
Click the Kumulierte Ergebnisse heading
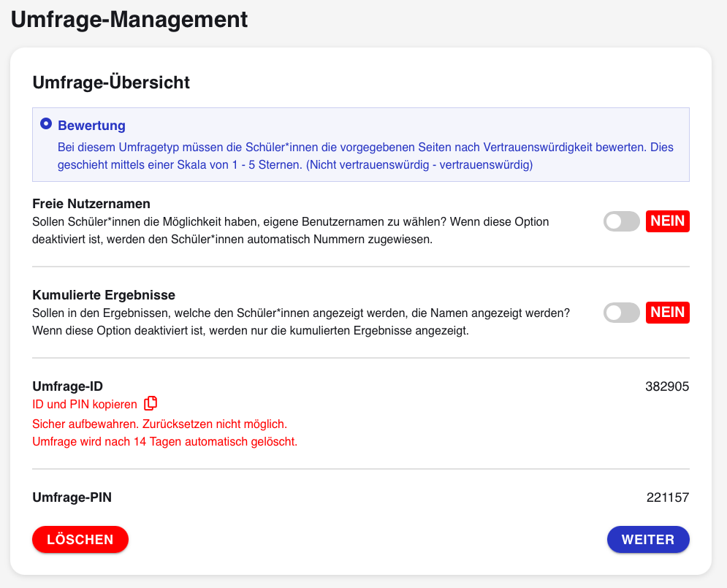[x=104, y=295]
